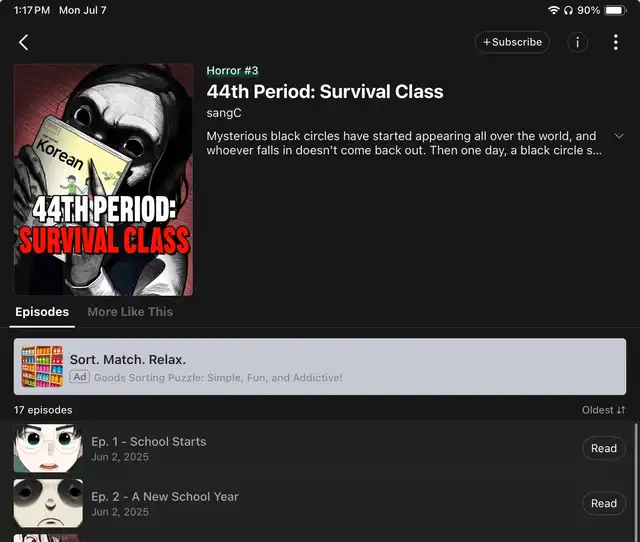Tap the Ad label badge
This screenshot has width=640, height=542.
pyautogui.click(x=79, y=377)
